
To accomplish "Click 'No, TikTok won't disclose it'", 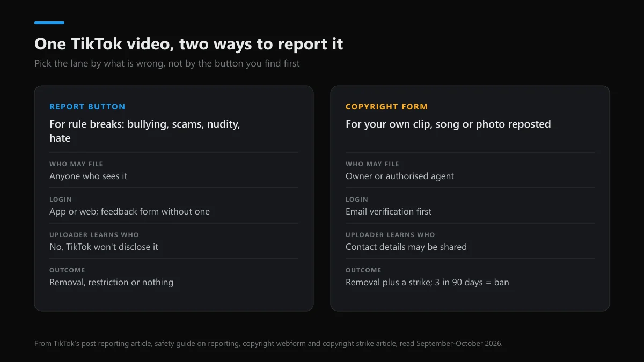I will [x=104, y=247].
